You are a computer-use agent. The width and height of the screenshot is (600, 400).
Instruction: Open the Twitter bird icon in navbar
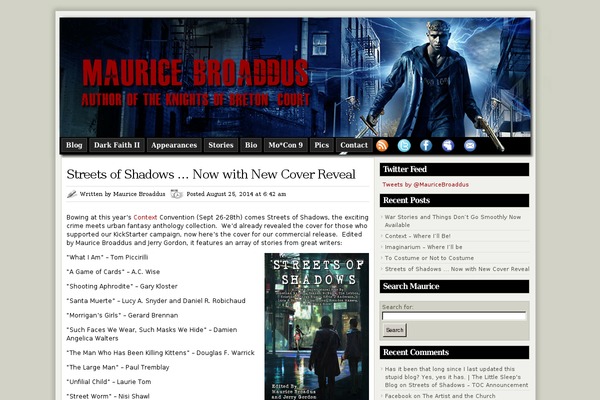pyautogui.click(x=404, y=145)
